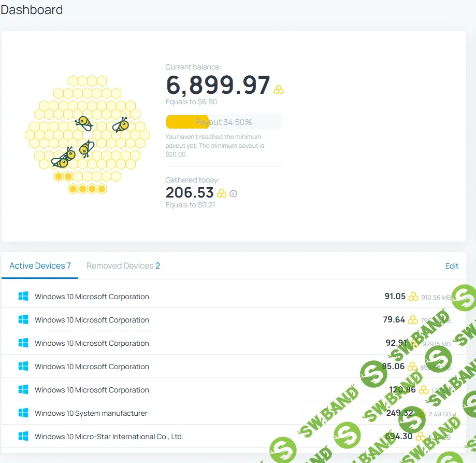The image size is (476, 463).
Task: Click the Edit link for devices
Action: (452, 266)
